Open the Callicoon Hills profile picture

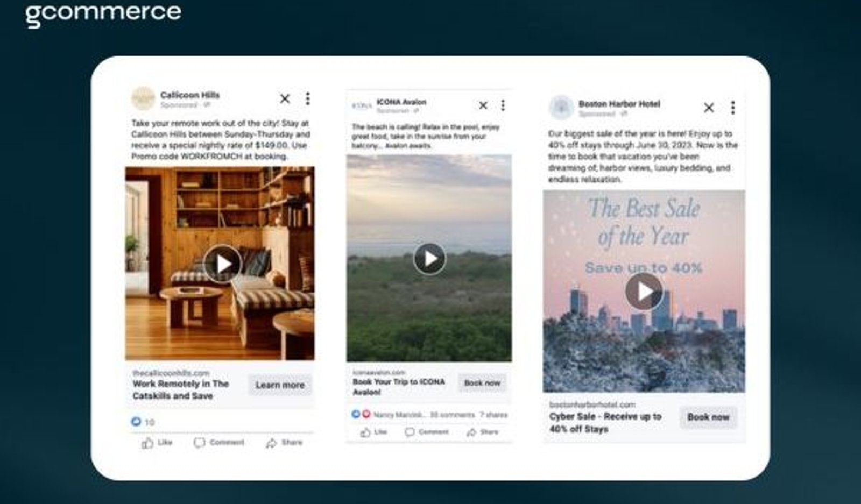[x=143, y=98]
